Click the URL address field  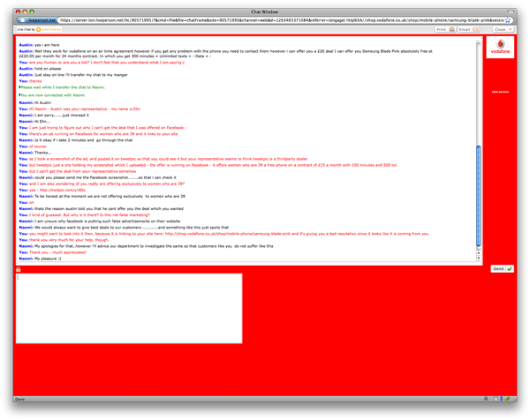(x=282, y=20)
